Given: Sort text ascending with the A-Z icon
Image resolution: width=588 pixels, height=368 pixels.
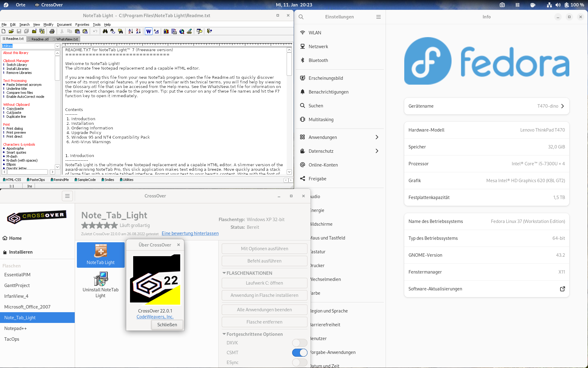Looking at the screenshot, I should pos(131,31).
